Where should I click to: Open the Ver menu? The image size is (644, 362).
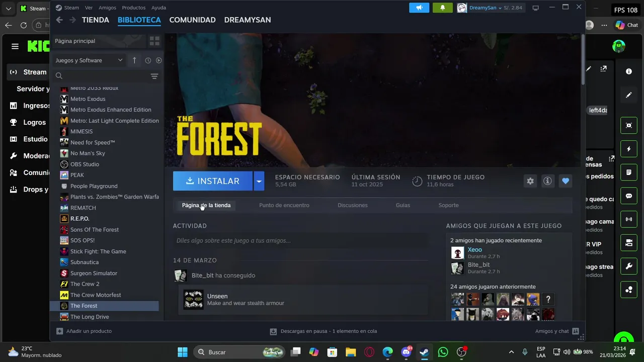pos(89,8)
